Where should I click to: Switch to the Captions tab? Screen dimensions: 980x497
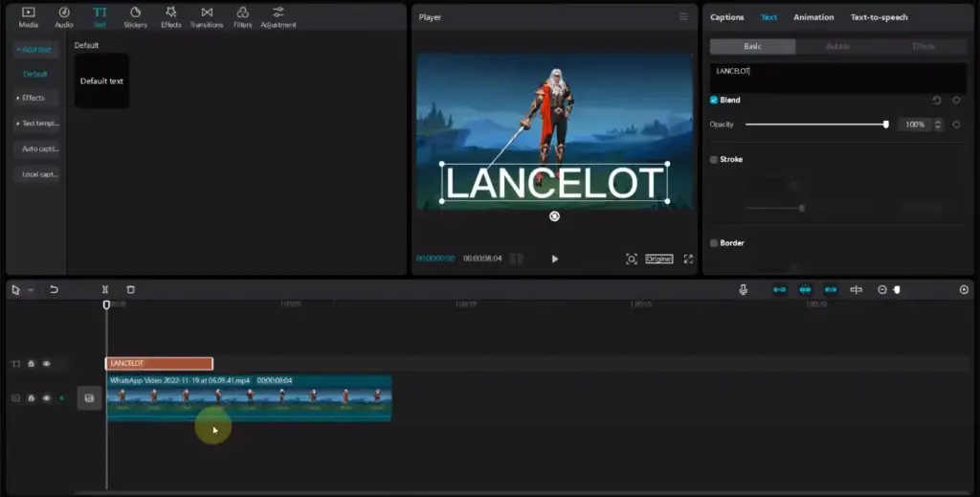(727, 17)
